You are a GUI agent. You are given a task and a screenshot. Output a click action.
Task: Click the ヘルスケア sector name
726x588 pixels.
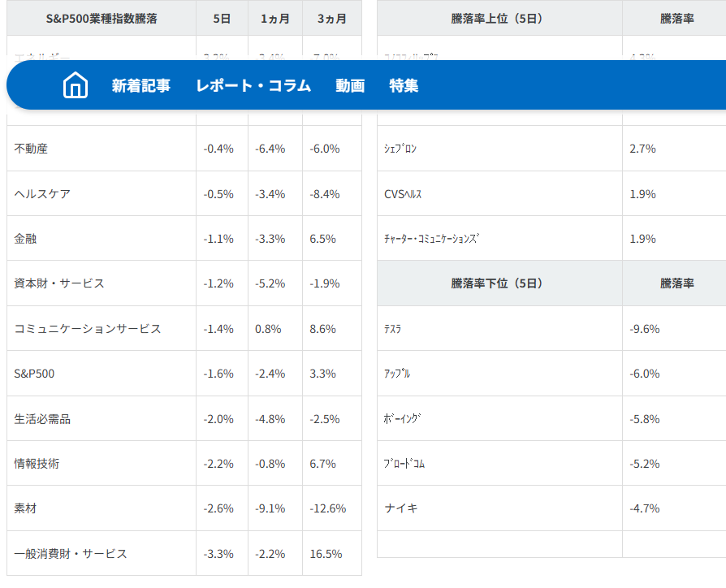pos(42,194)
